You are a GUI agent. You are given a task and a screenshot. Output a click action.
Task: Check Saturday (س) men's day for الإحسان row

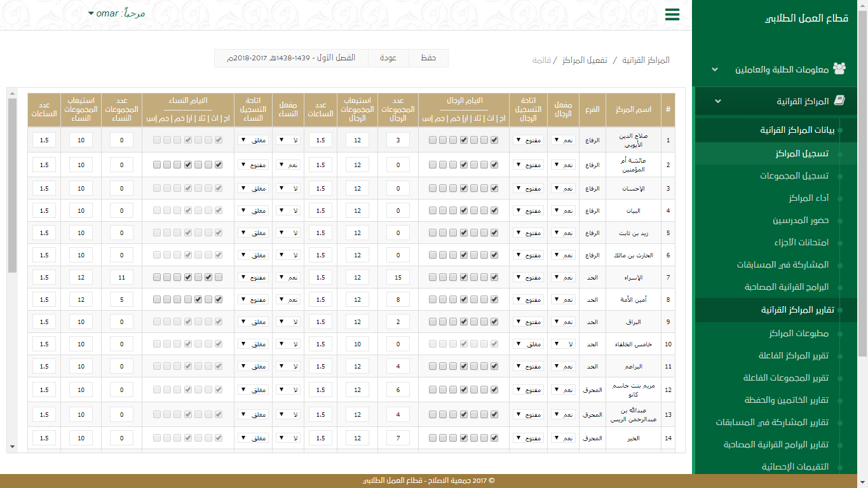pos(433,189)
